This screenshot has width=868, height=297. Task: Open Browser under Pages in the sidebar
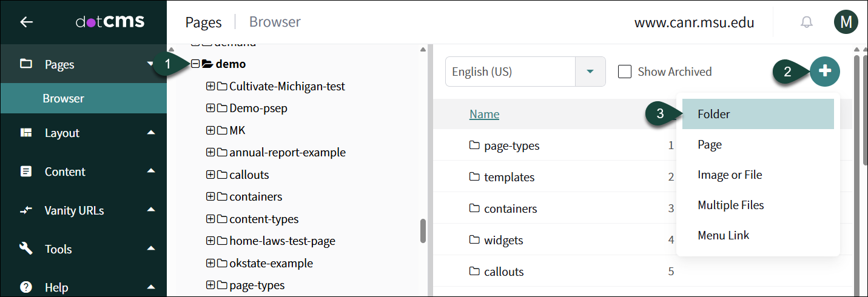[63, 98]
